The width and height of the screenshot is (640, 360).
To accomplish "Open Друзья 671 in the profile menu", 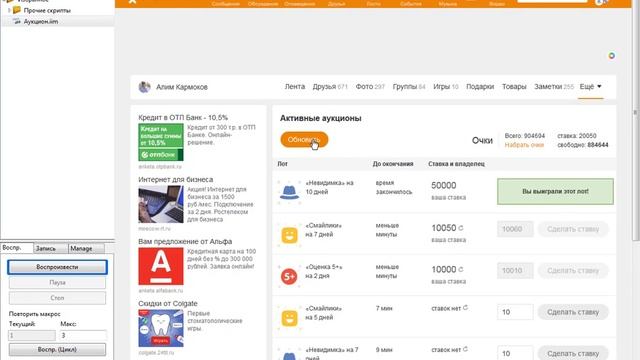I will [330, 87].
